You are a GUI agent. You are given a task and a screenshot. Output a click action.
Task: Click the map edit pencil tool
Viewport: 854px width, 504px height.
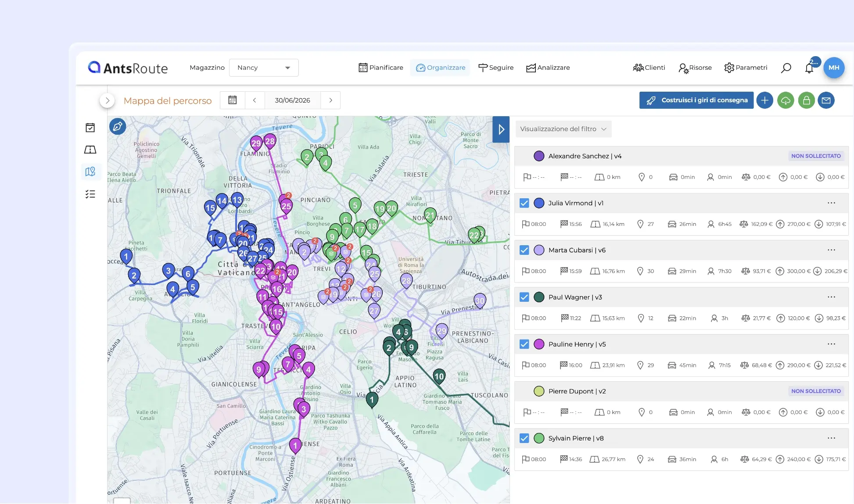[118, 127]
